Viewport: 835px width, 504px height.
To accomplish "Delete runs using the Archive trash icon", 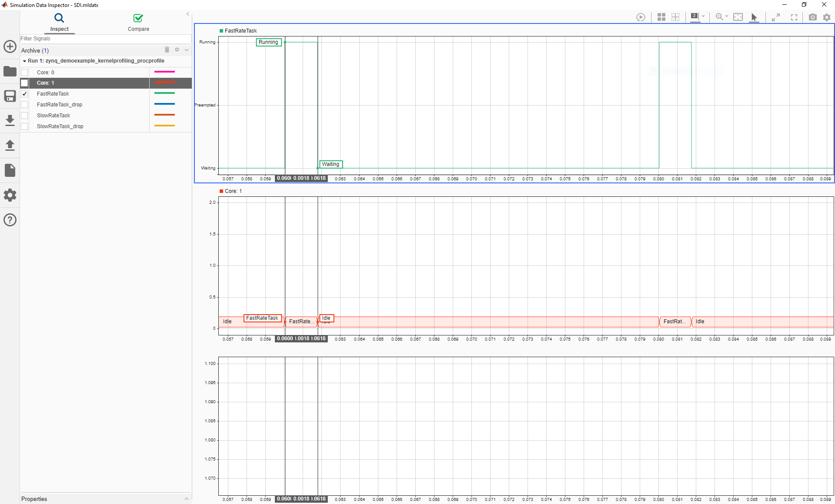I will pyautogui.click(x=167, y=50).
